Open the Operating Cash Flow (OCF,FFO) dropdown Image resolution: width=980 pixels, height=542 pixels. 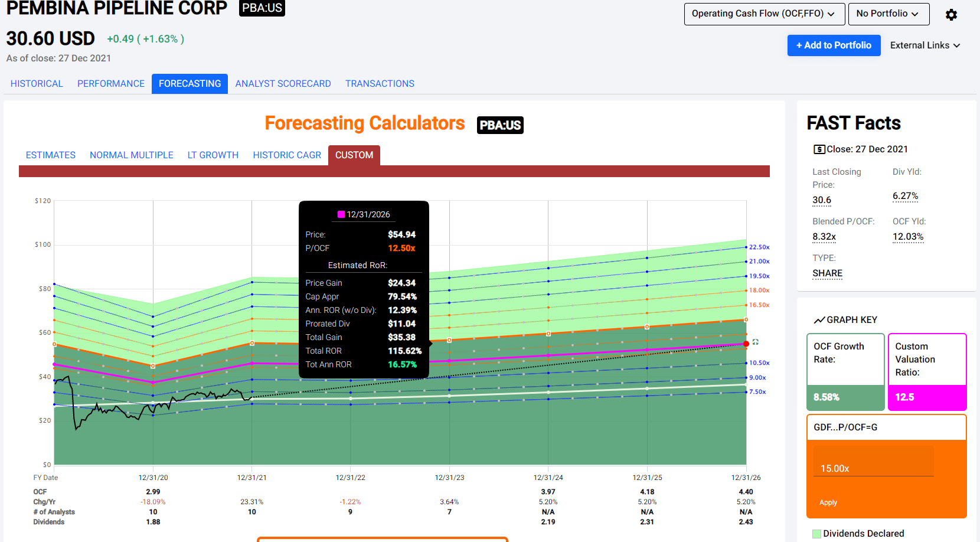765,14
